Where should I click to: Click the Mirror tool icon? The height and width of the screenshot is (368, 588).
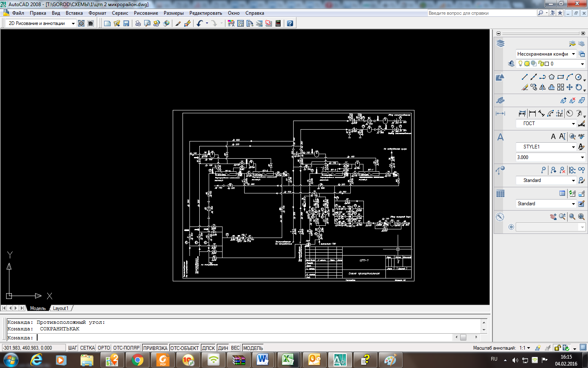[x=543, y=87]
